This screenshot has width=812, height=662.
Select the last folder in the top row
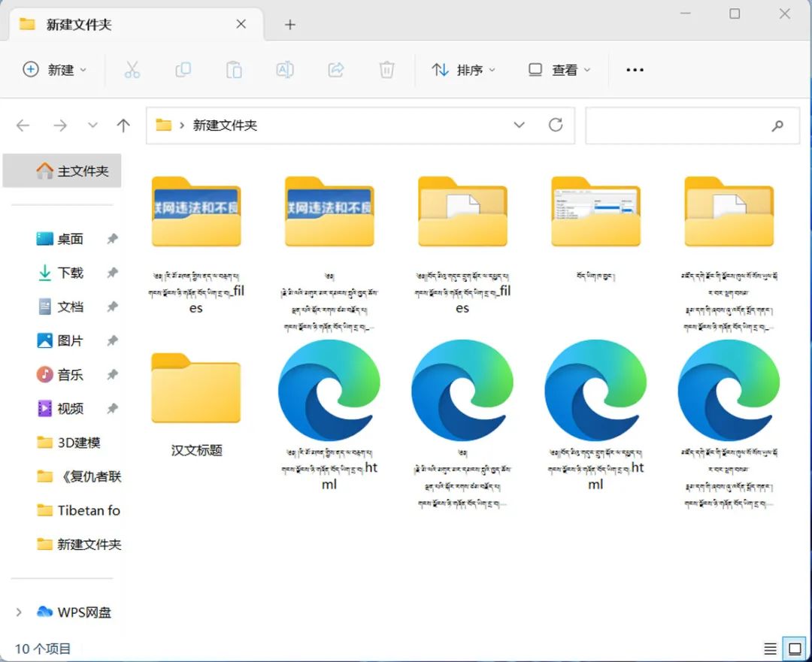pyautogui.click(x=729, y=211)
